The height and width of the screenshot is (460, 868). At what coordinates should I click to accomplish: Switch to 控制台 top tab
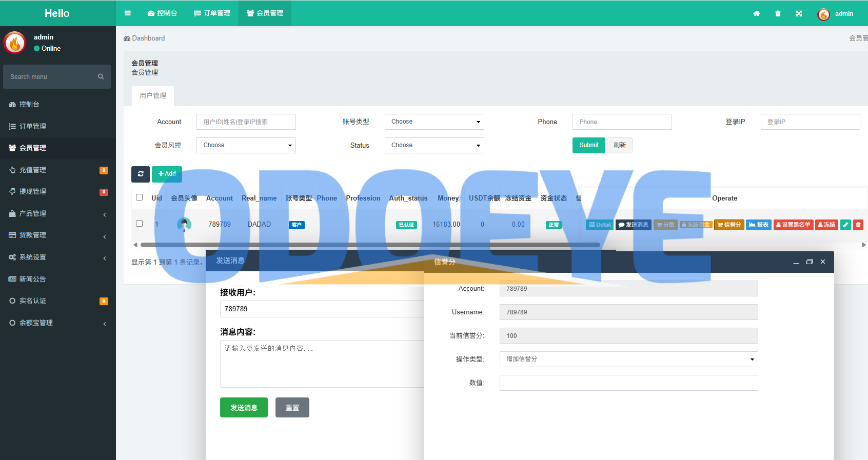click(x=162, y=13)
